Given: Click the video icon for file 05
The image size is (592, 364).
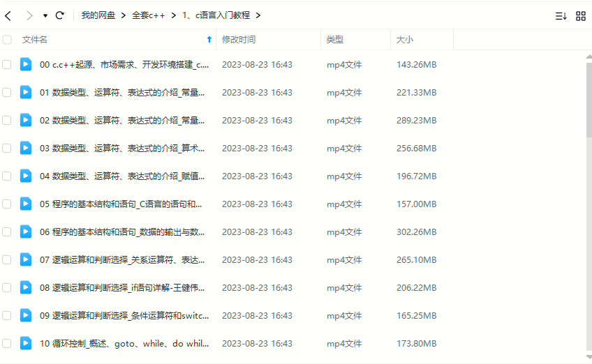Looking at the screenshot, I should coord(26,204).
